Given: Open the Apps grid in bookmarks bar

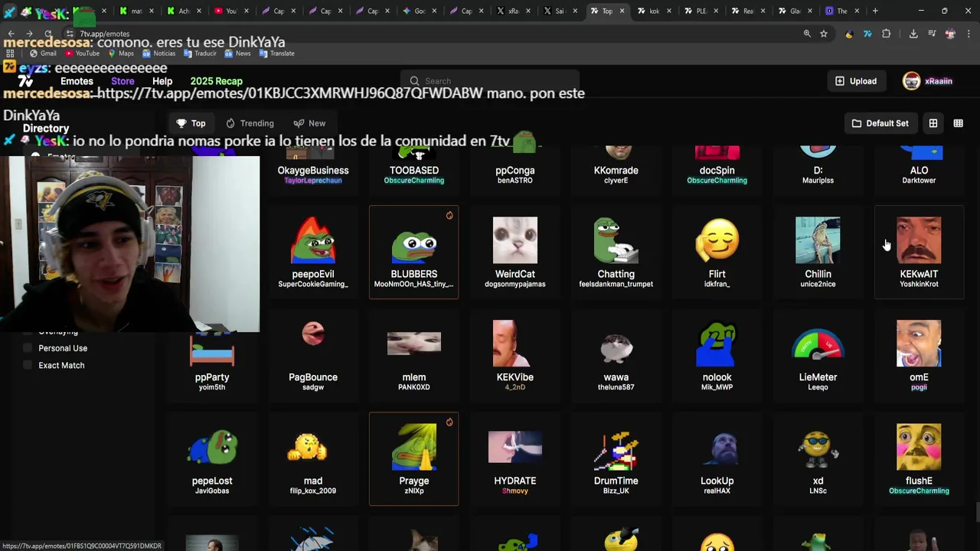Looking at the screenshot, I should point(10,54).
